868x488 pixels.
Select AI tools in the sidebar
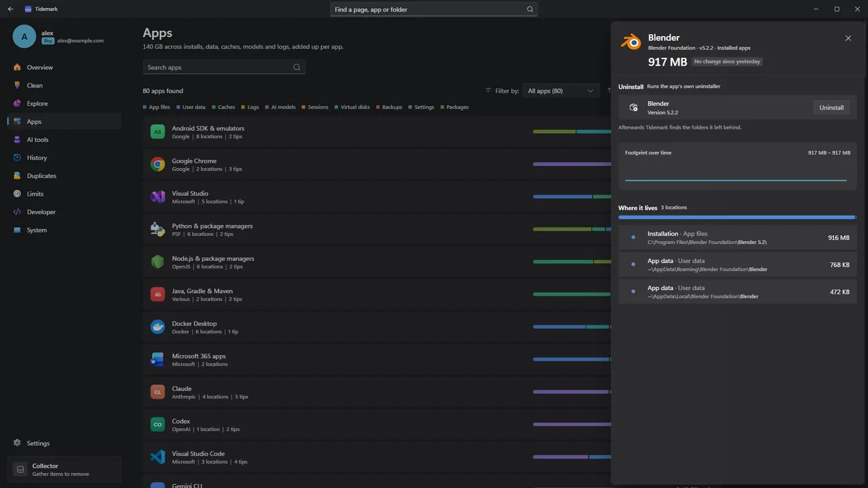(64, 140)
